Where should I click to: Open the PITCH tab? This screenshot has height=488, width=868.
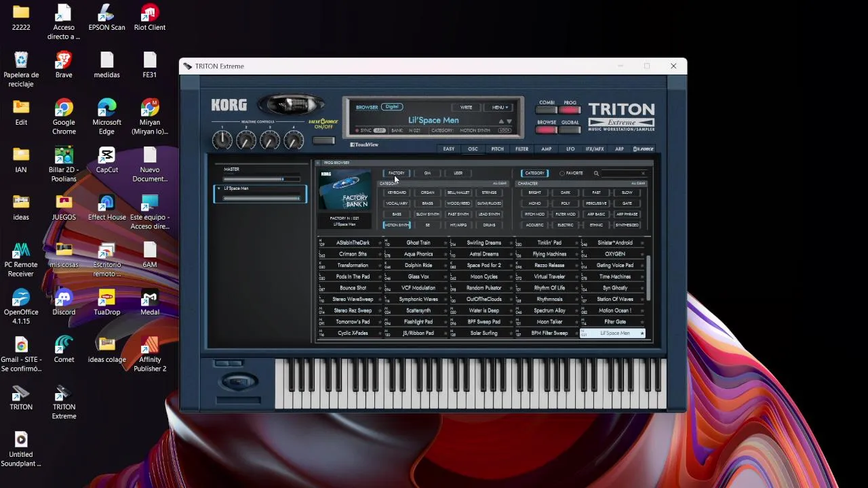498,149
